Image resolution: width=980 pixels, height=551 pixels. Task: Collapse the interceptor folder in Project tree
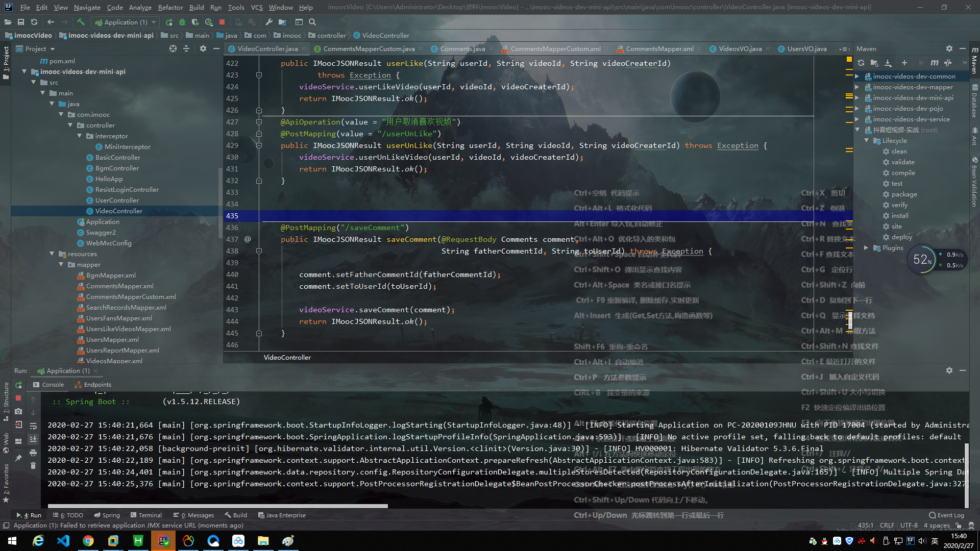pos(80,136)
